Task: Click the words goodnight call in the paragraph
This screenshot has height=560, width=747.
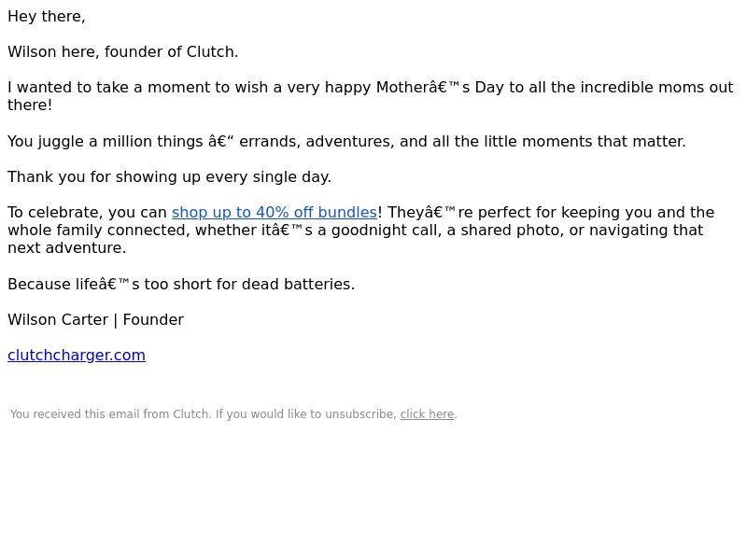Action: click(x=387, y=231)
